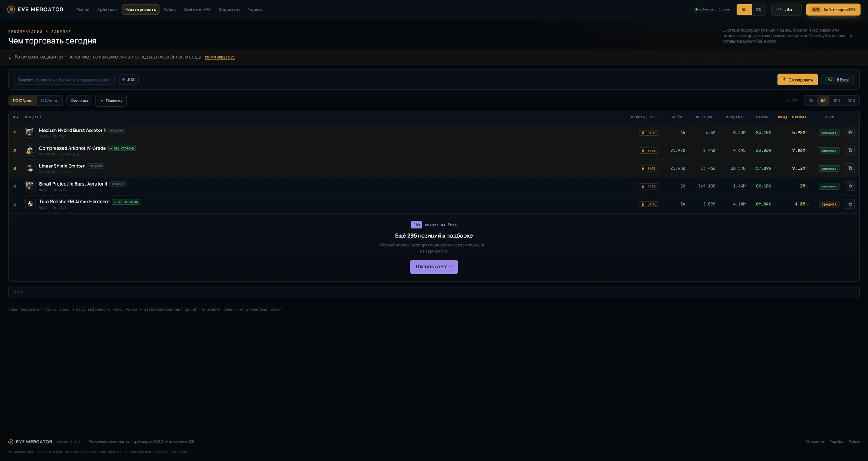Click the Small Projectile Burst Aerator II item icon
The width and height of the screenshot is (868, 461).
(30, 186)
